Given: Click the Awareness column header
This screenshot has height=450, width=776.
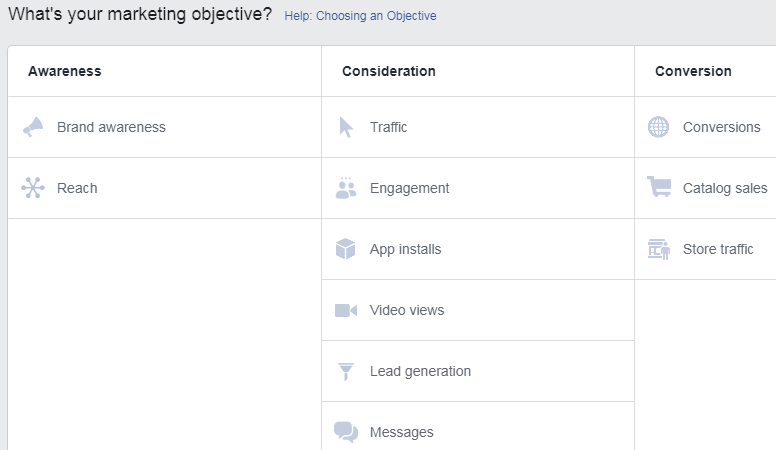Looking at the screenshot, I should (x=65, y=71).
